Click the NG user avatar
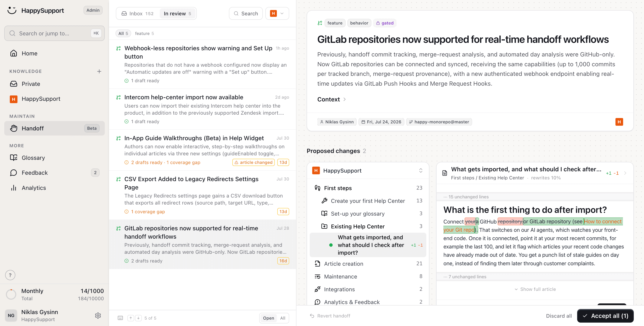The height and width of the screenshot is (326, 644). 11,316
